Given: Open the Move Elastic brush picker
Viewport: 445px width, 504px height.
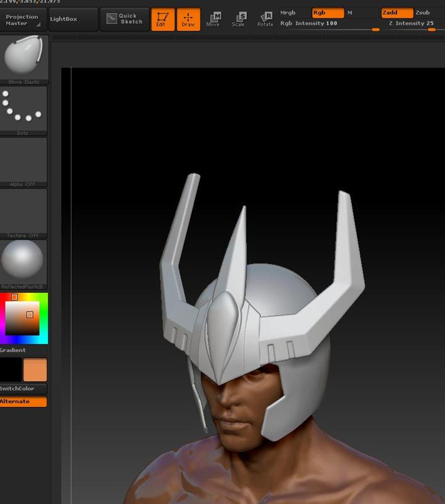Looking at the screenshot, I should pyautogui.click(x=24, y=60).
